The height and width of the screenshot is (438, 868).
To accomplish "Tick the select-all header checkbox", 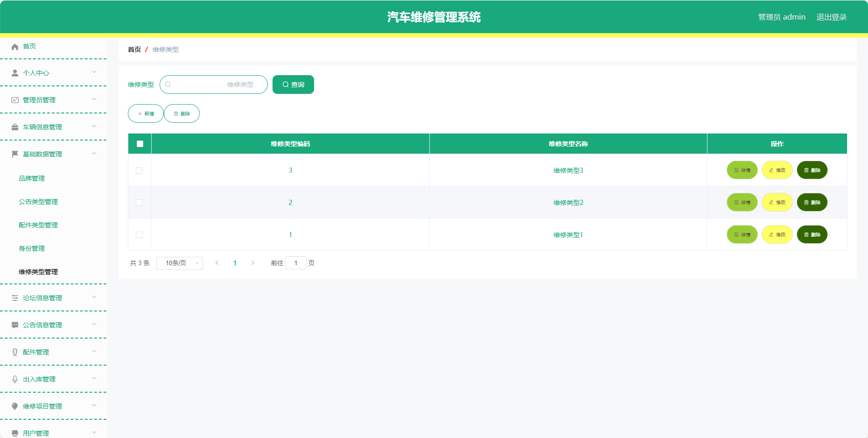I will point(140,144).
